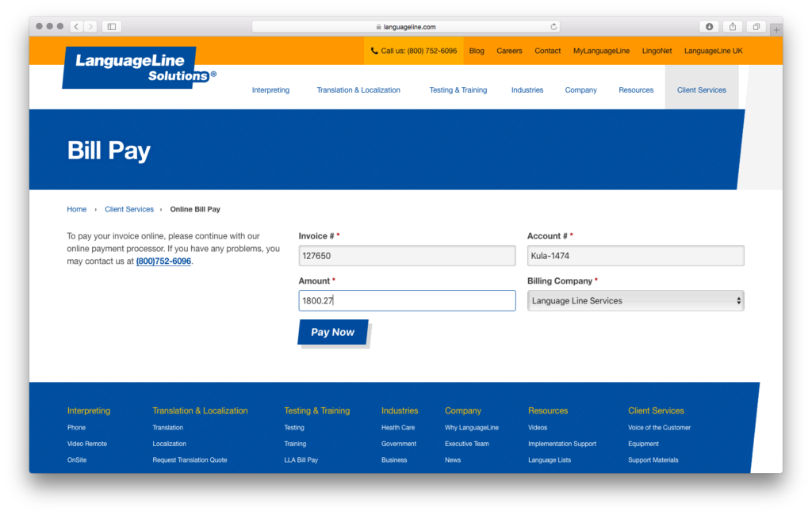Open footer Translation & Localization heading
This screenshot has height=515, width=812.
(200, 410)
